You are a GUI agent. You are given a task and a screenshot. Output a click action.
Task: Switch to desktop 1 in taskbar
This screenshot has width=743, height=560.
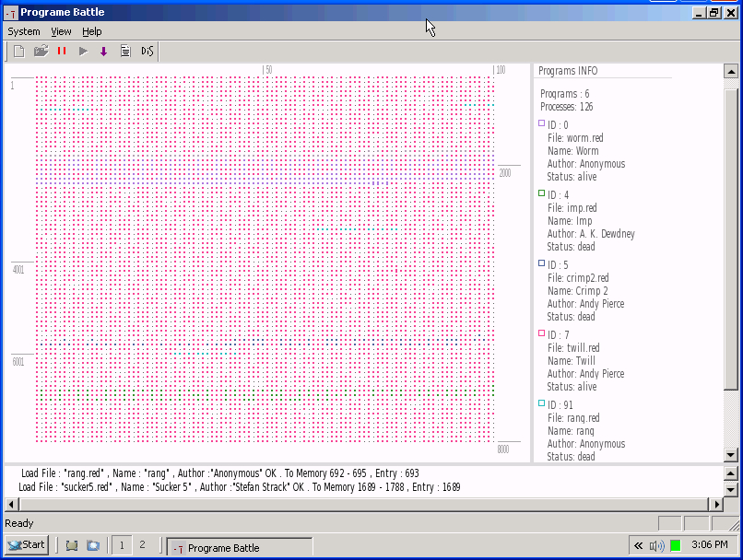(122, 545)
